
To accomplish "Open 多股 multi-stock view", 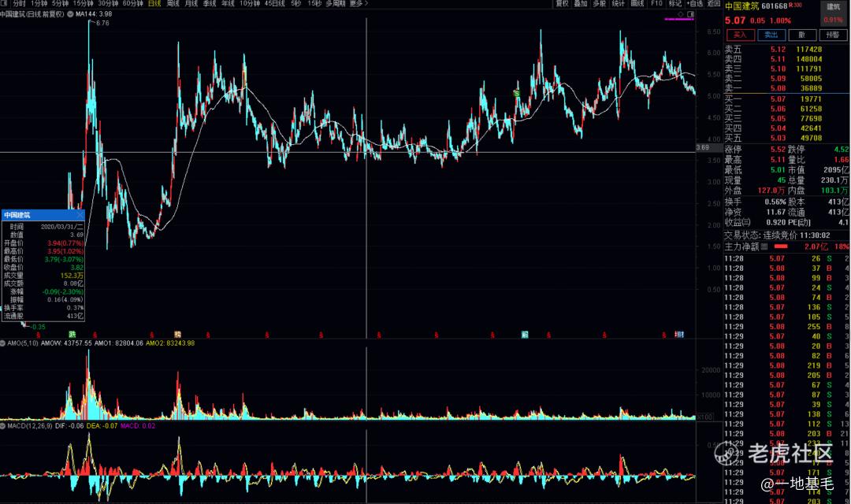I will click(x=599, y=3).
